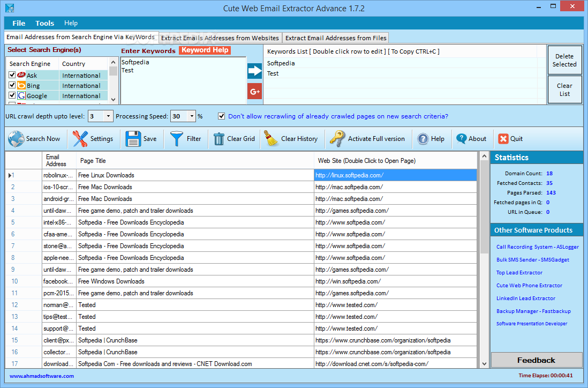Select Softpedia row in Keywords List
This screenshot has height=388, width=588.
pyautogui.click(x=405, y=63)
